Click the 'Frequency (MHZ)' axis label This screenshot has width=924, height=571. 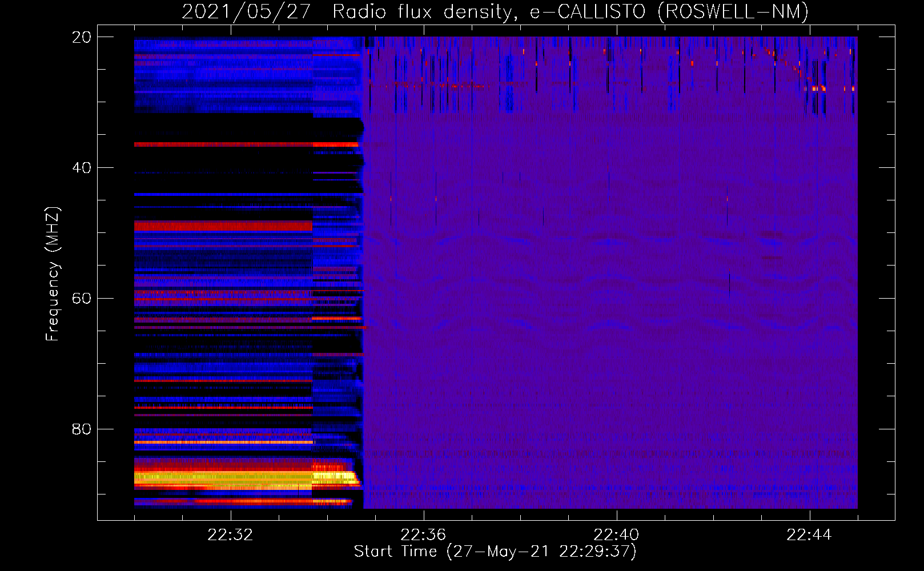click(x=53, y=274)
